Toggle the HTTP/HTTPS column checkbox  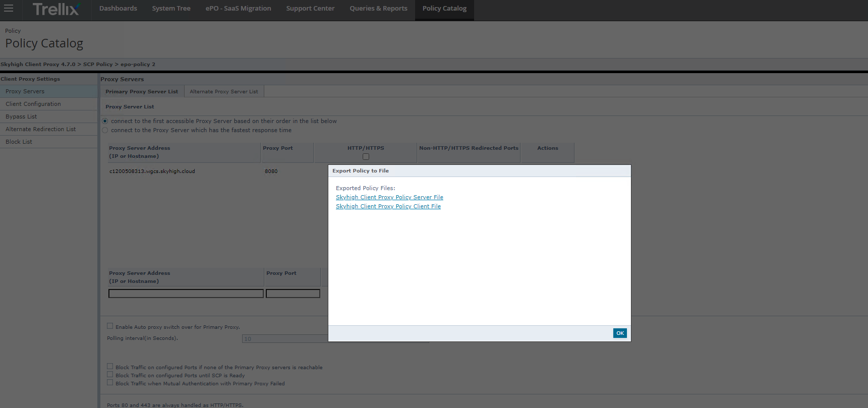point(366,157)
